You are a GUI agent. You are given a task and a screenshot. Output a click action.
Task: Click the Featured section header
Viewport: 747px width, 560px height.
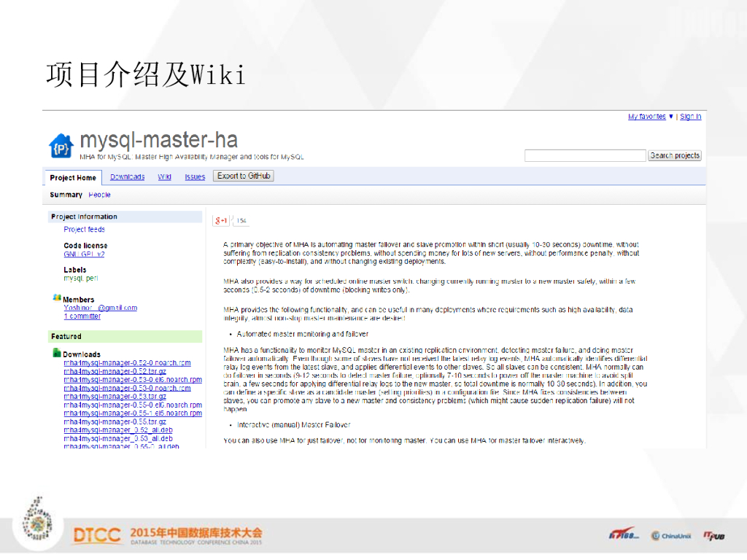pos(125,336)
